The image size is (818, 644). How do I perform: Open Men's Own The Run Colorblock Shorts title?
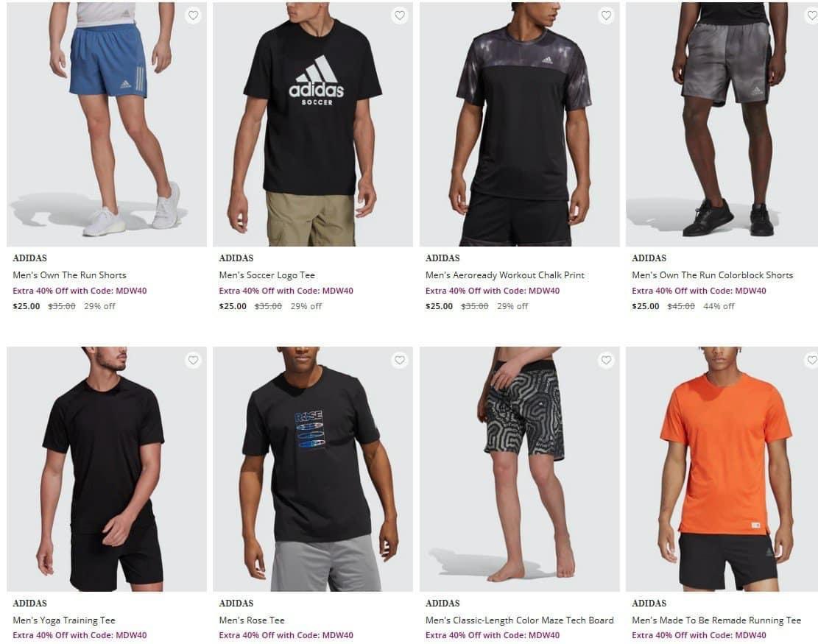(712, 275)
